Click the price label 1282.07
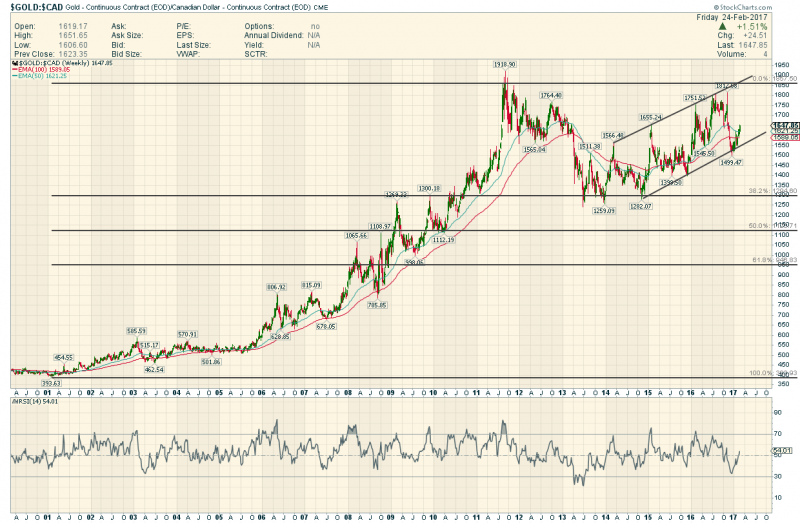The image size is (800, 523). point(641,206)
